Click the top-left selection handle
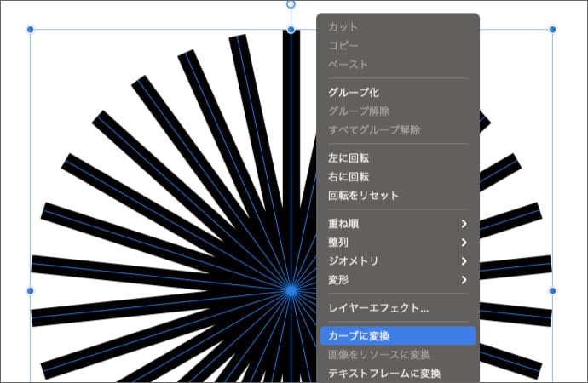 click(31, 30)
